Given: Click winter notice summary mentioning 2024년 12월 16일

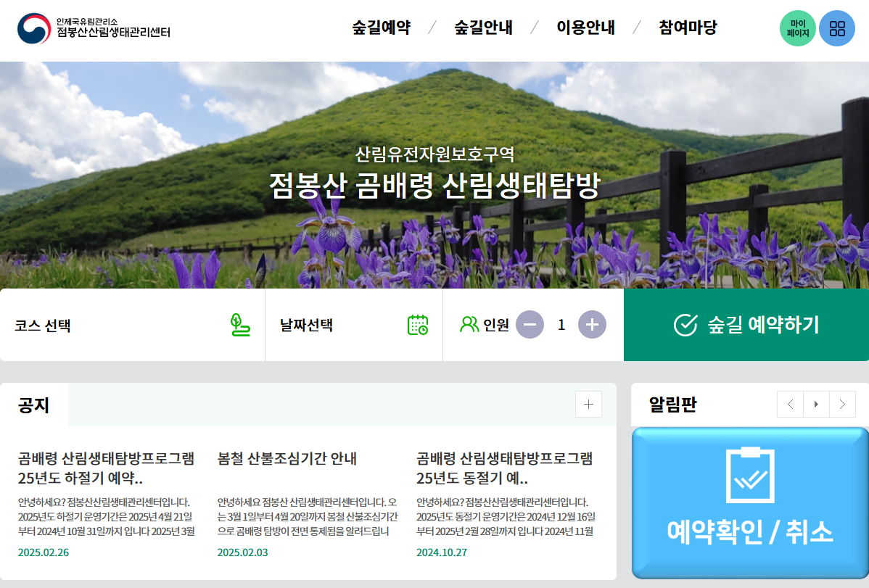Looking at the screenshot, I should [x=506, y=516].
